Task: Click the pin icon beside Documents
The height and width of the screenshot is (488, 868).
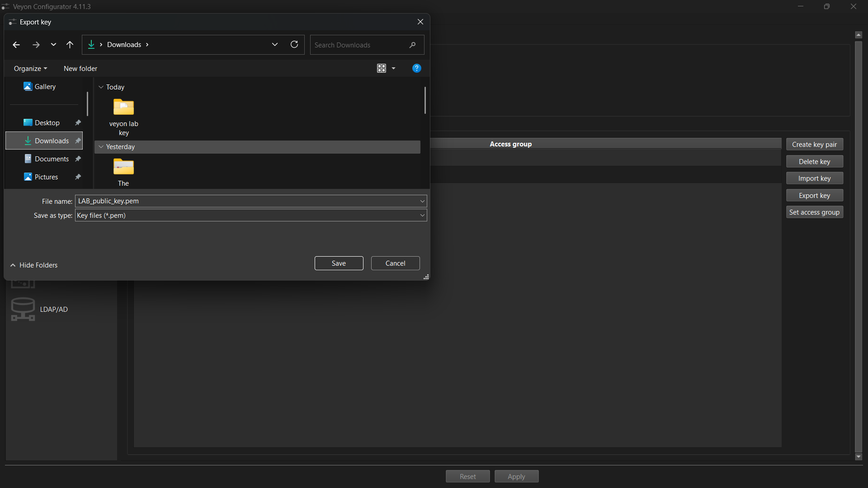Action: click(x=78, y=159)
